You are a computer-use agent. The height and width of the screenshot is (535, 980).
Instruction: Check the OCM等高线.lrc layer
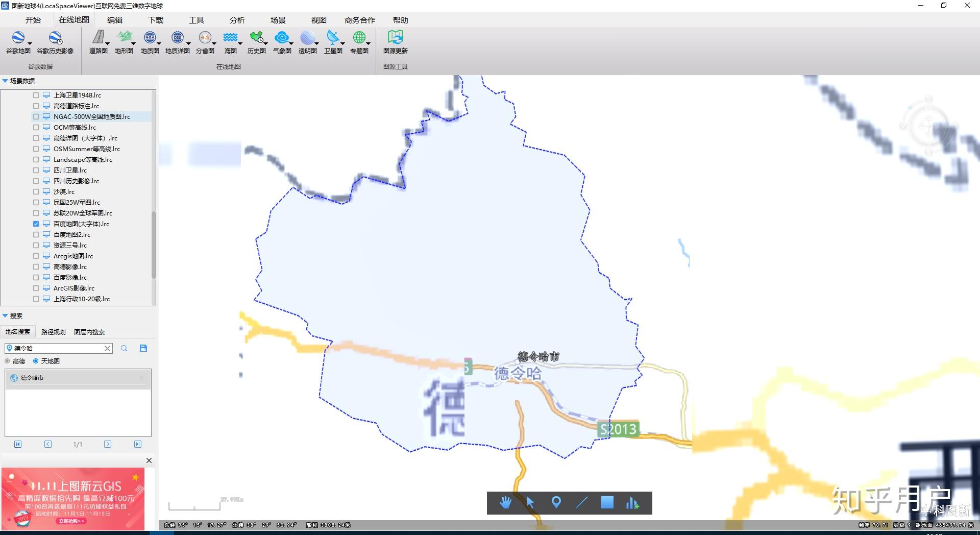coord(36,127)
